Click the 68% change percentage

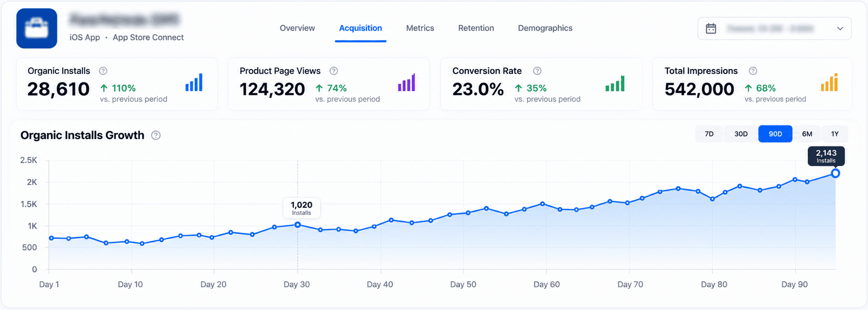tap(766, 88)
